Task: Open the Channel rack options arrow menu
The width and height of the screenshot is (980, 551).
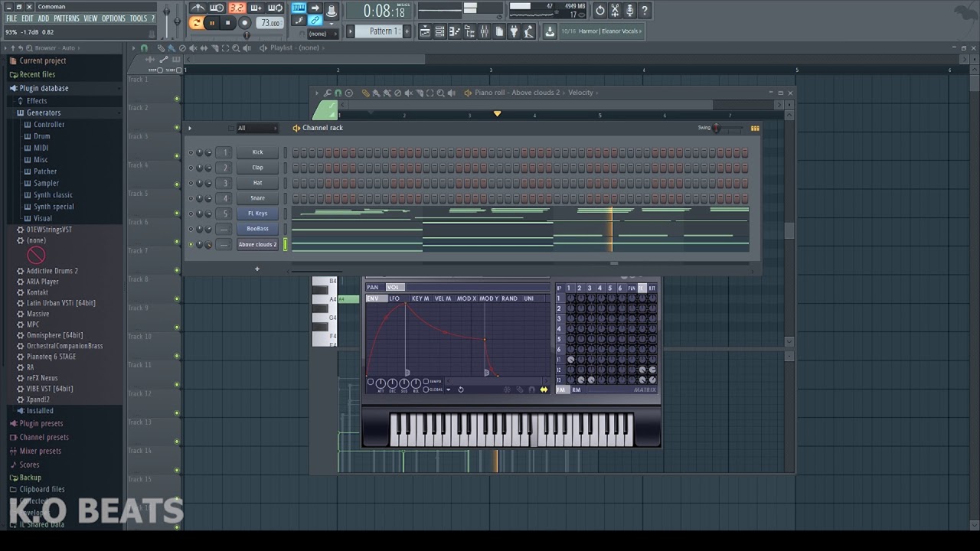Action: tap(190, 128)
